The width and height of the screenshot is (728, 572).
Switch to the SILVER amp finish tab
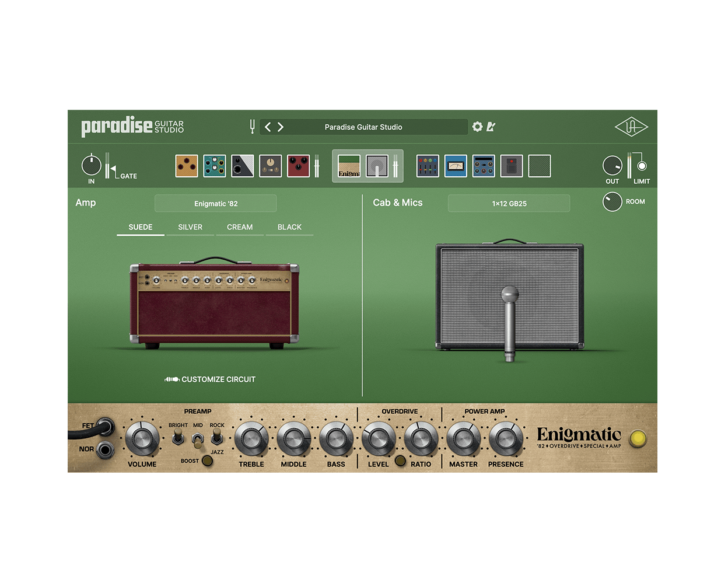pyautogui.click(x=190, y=227)
